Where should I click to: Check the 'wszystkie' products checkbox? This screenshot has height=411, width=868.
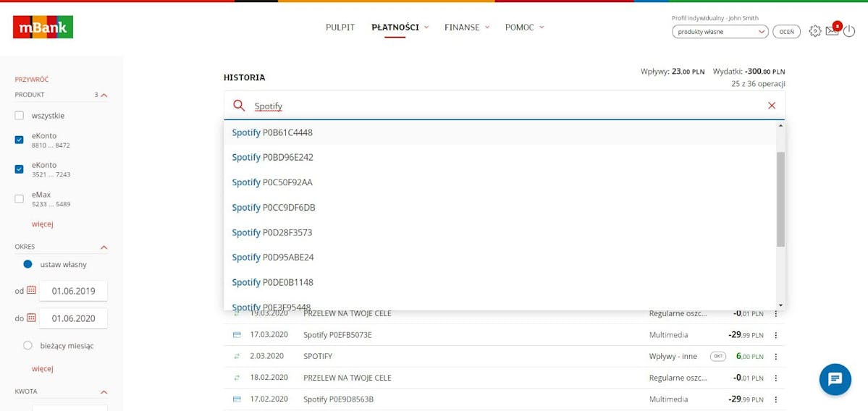20,116
